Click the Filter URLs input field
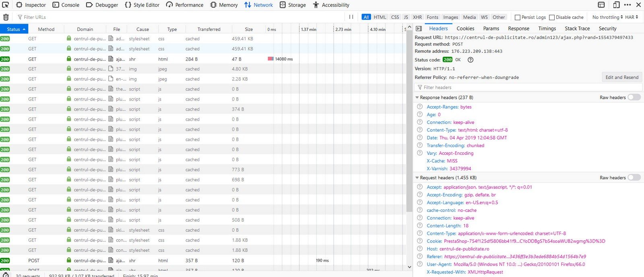Image resolution: width=644 pixels, height=277 pixels. click(x=181, y=17)
